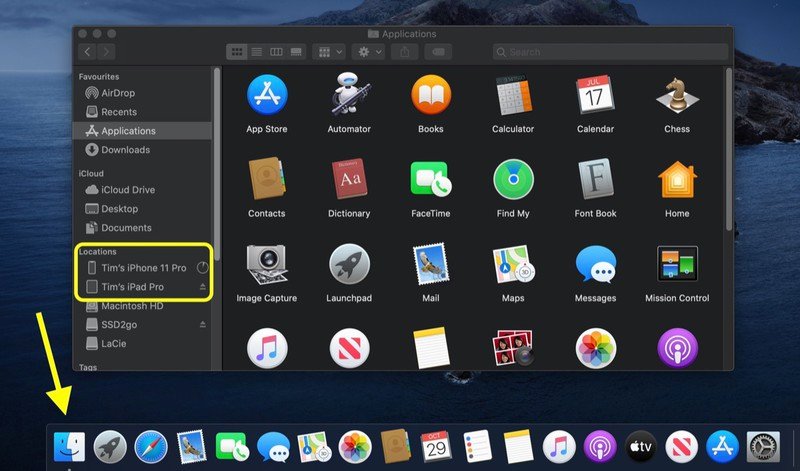Launch Image Capture from the grid
800x471 pixels.
[x=267, y=264]
